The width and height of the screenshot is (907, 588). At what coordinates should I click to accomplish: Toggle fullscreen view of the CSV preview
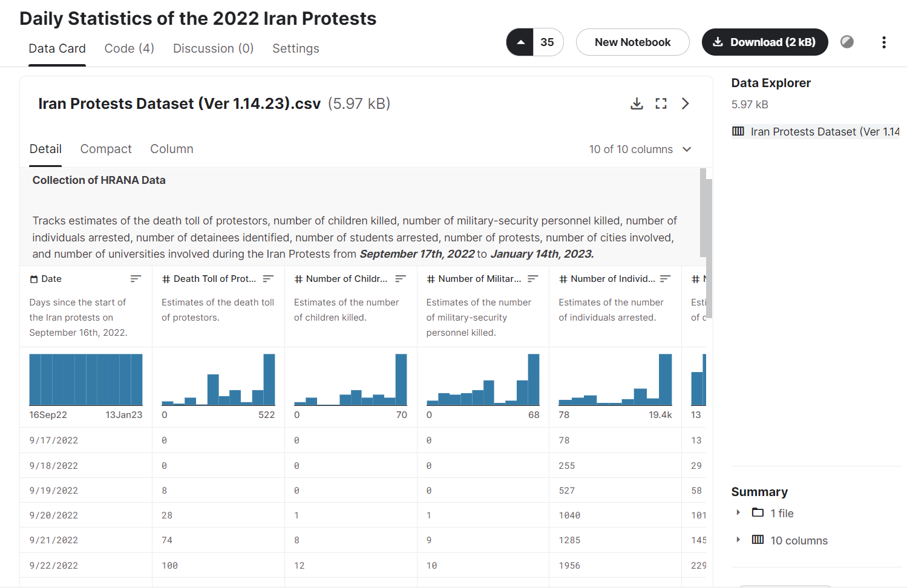(x=661, y=103)
